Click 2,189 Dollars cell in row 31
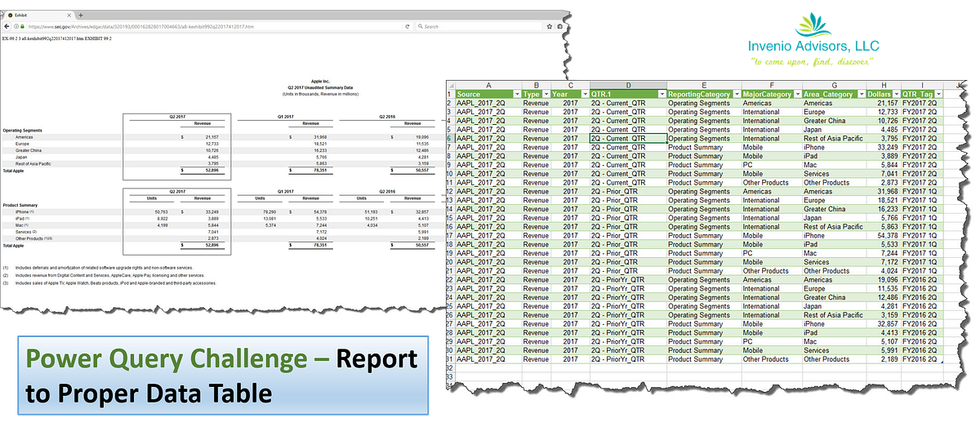Screen dimensions: 980x427 pyautogui.click(x=884, y=359)
